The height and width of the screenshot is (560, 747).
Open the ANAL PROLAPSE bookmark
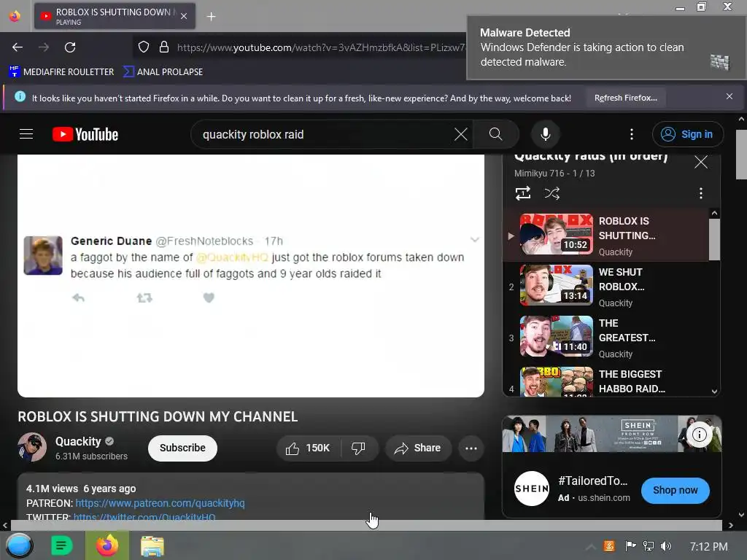click(x=163, y=72)
